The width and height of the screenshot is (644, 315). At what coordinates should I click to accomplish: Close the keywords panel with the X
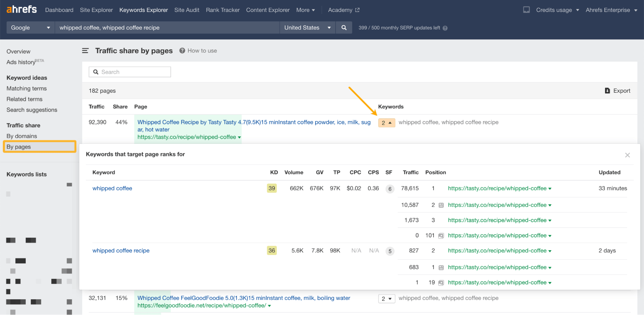[627, 155]
